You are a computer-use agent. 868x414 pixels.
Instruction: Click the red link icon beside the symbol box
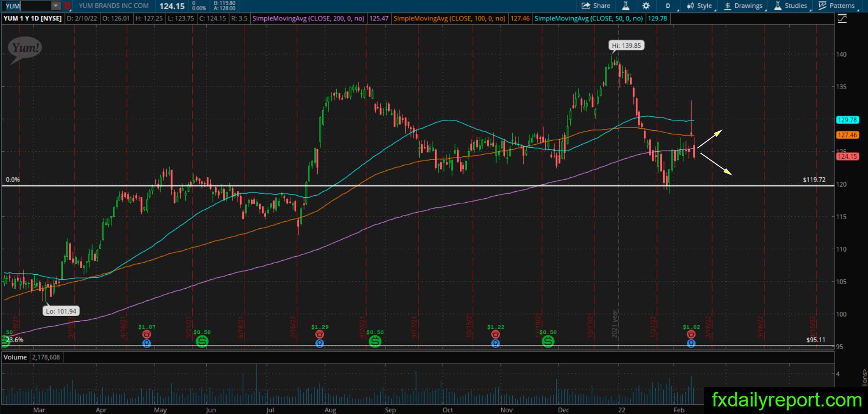click(x=67, y=6)
